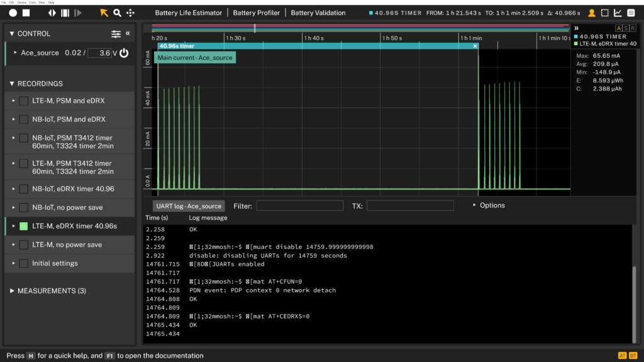Viewport: 644px width, 362px height.
Task: Choose the four-arrow pan tool
Action: (130, 13)
